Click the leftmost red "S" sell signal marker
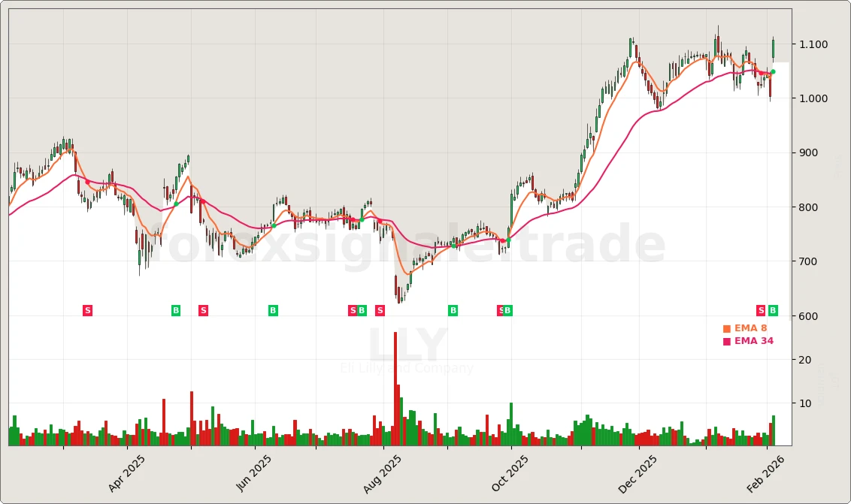The height and width of the screenshot is (504, 851). click(87, 309)
